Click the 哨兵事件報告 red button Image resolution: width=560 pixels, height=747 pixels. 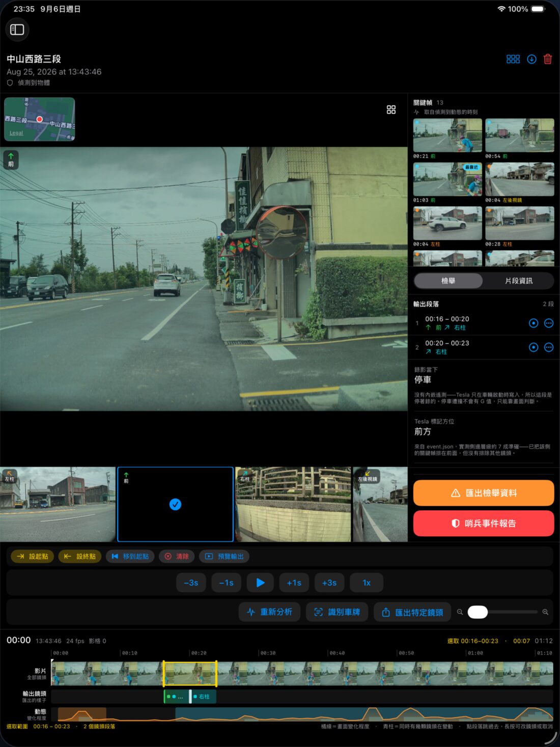click(x=484, y=523)
